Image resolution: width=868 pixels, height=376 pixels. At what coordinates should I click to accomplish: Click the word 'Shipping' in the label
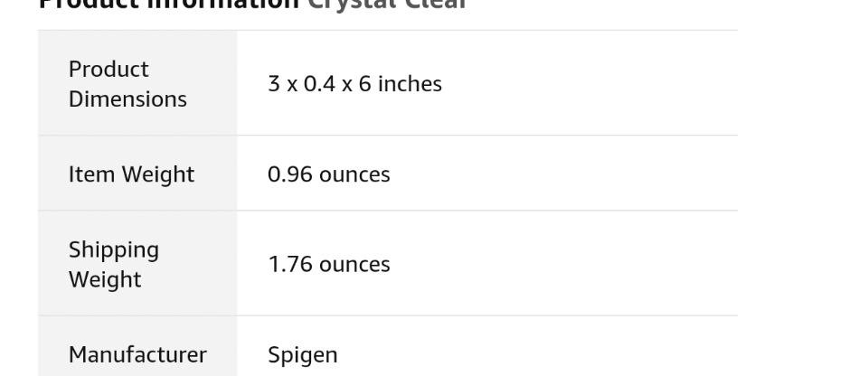[x=114, y=249]
